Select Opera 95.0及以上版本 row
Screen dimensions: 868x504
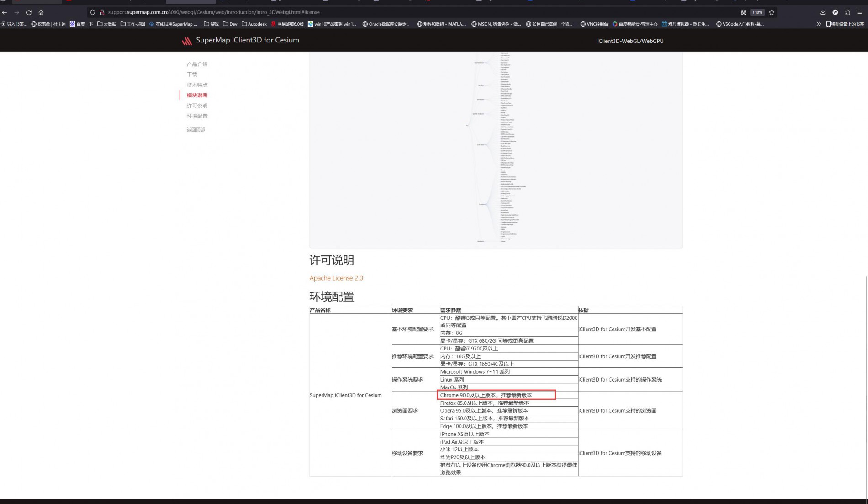click(x=508, y=411)
